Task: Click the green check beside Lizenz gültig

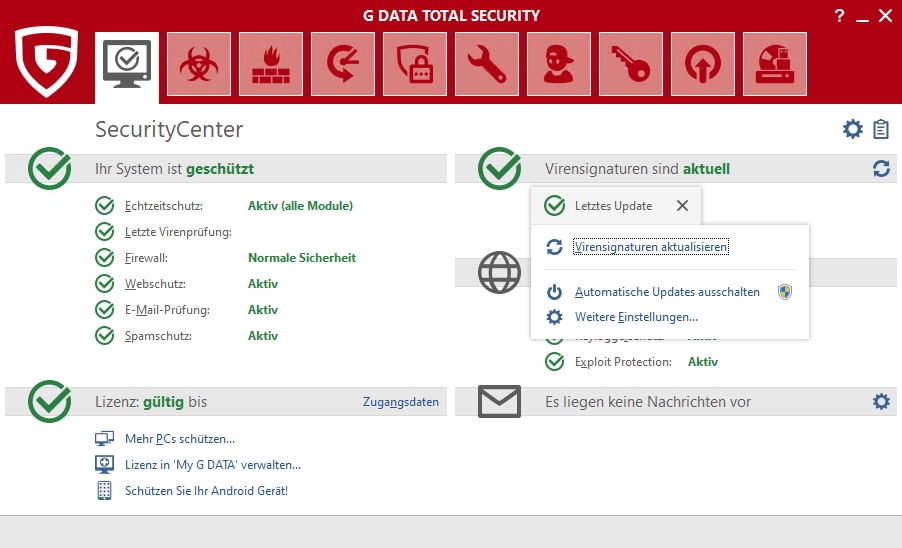Action: (x=49, y=401)
